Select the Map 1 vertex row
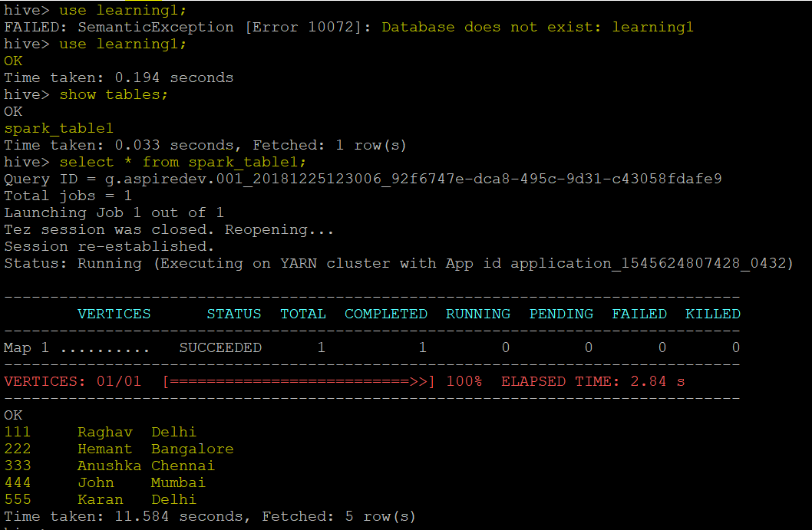The height and width of the screenshot is (530, 812). 61,347
